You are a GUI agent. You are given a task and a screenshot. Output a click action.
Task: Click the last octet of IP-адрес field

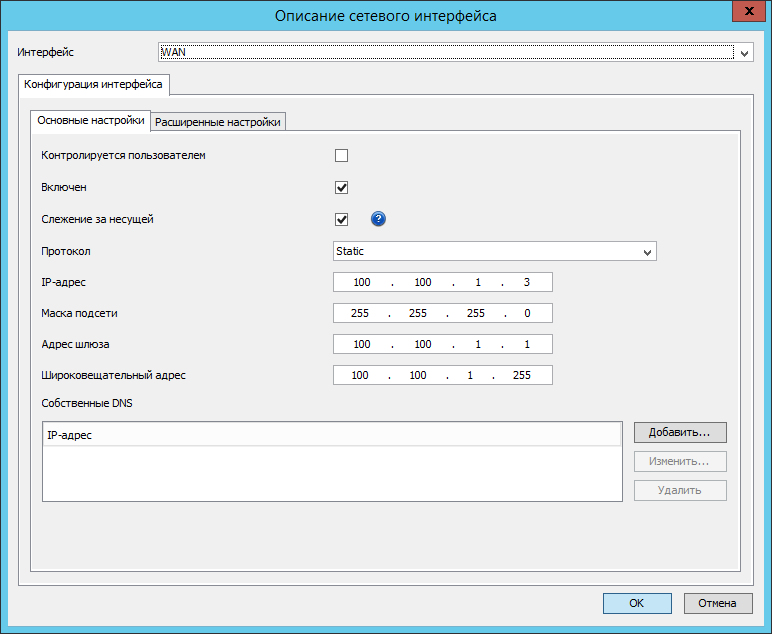point(526,282)
